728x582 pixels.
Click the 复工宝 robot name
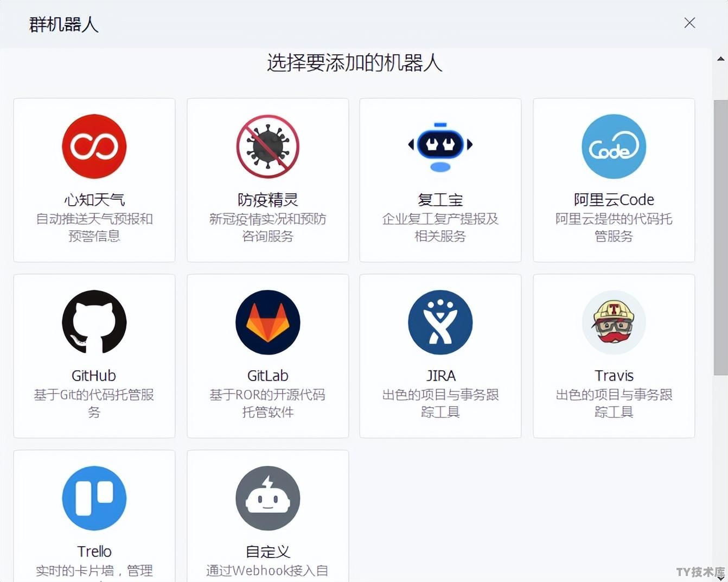[440, 200]
